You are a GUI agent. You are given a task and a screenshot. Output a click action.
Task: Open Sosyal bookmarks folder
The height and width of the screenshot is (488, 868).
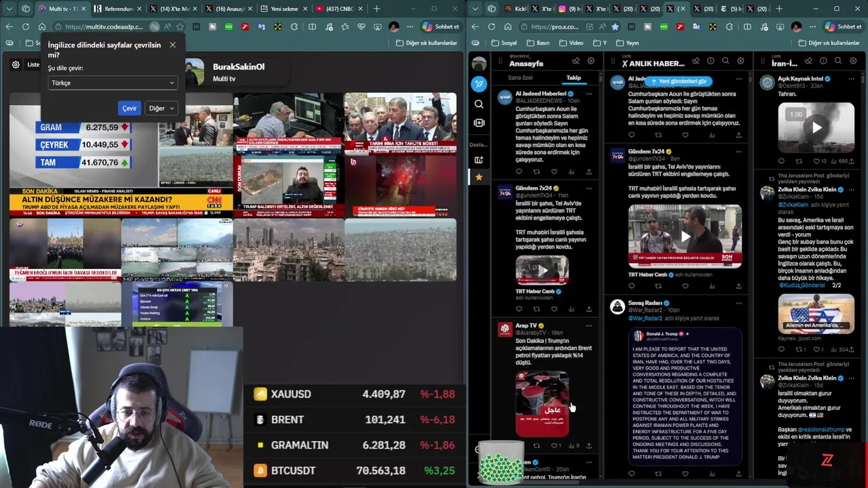click(x=505, y=43)
